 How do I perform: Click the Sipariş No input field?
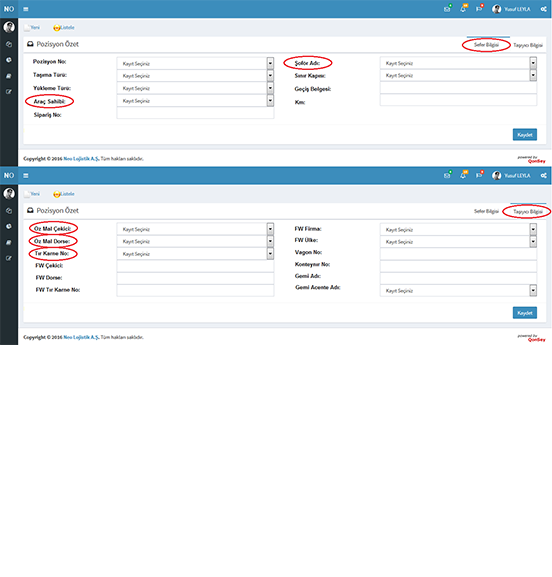[195, 113]
